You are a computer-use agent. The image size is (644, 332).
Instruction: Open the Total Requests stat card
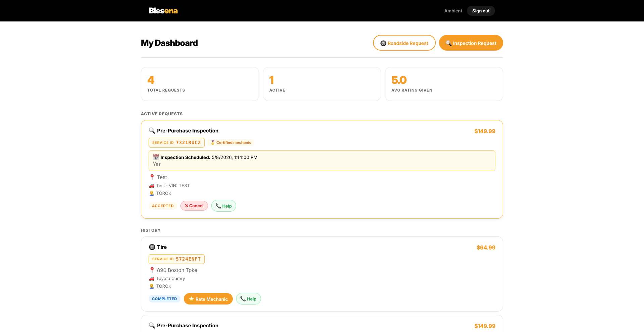[x=200, y=84]
